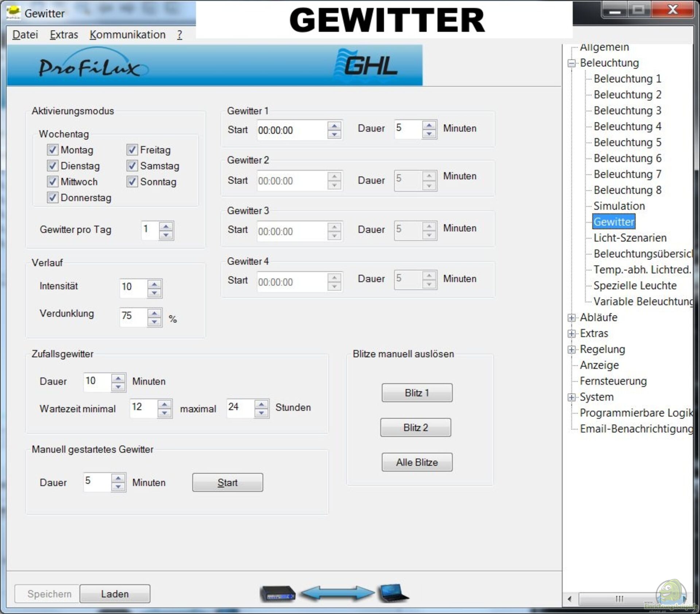Increase Intensität with the up arrow
Screen dimensions: 700x614
pos(155,284)
